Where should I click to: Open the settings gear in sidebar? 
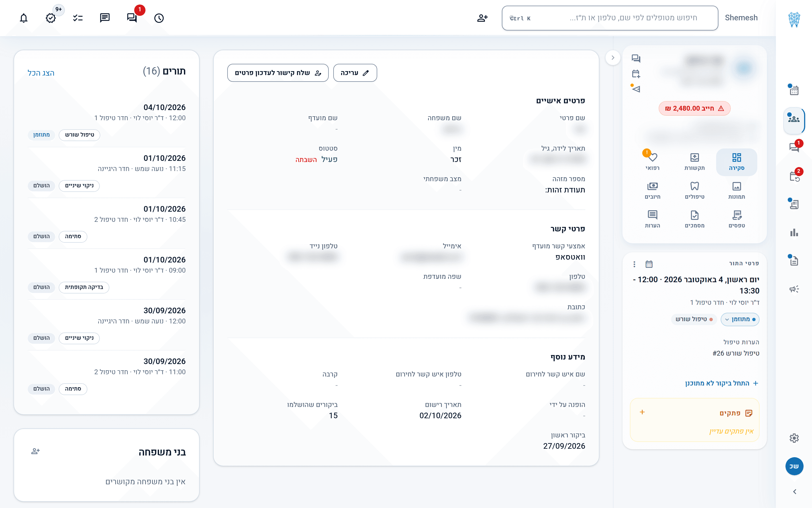[x=794, y=438]
